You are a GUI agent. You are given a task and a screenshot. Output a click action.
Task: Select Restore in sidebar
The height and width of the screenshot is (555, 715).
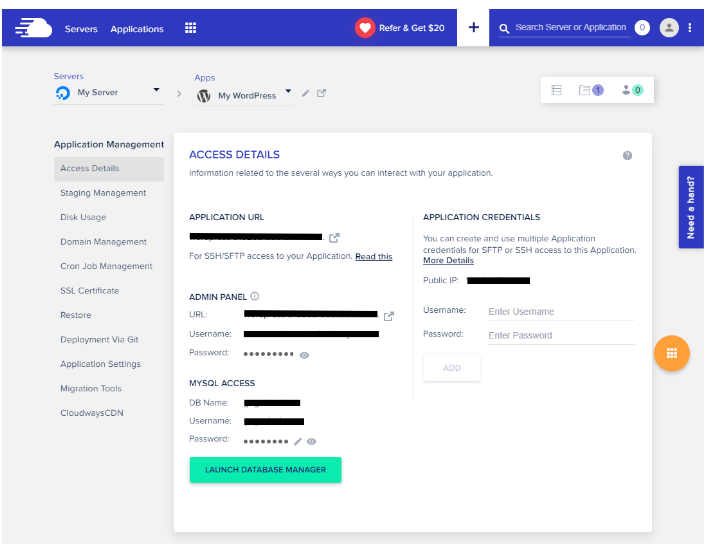coord(76,315)
